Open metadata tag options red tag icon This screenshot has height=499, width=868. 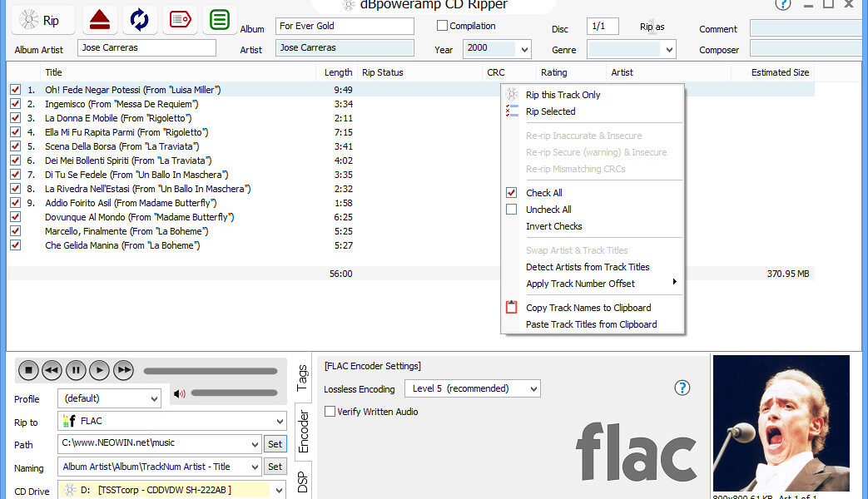pyautogui.click(x=180, y=20)
